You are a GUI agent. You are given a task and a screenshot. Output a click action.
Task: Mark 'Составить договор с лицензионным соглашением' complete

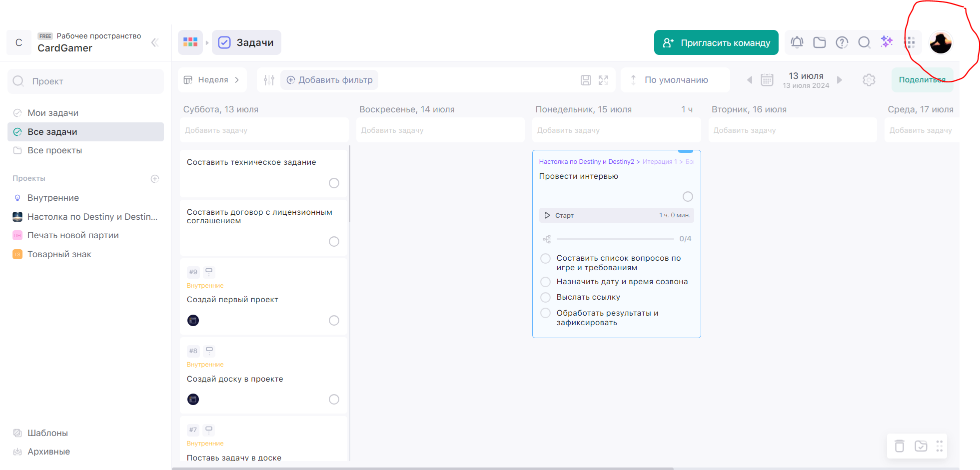tap(334, 242)
